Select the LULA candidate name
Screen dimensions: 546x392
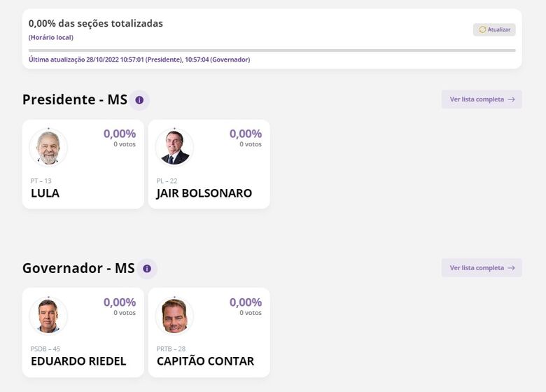(45, 193)
